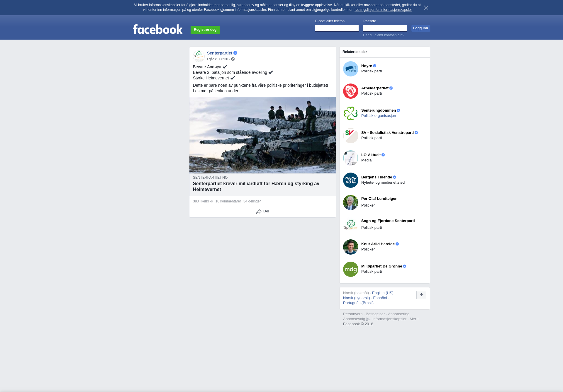Open the Høyre page link
This screenshot has width=563, height=392.
click(x=367, y=66)
